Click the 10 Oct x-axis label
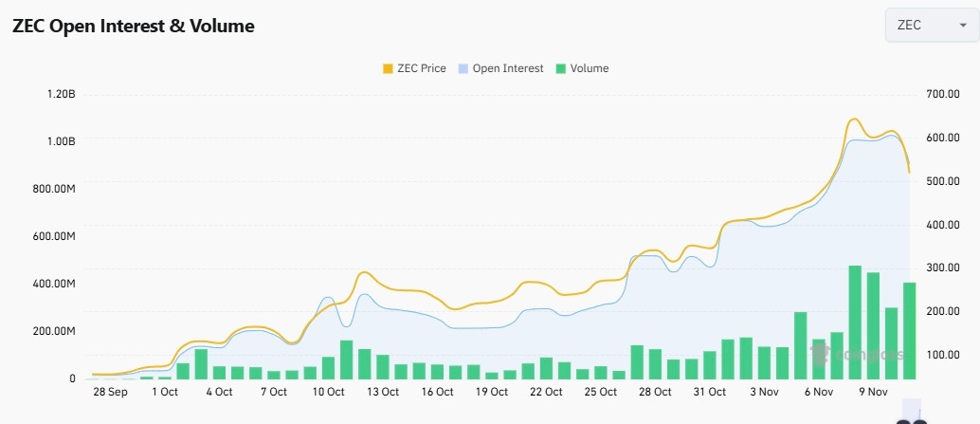Screen dimensions: 980x424 (328, 392)
